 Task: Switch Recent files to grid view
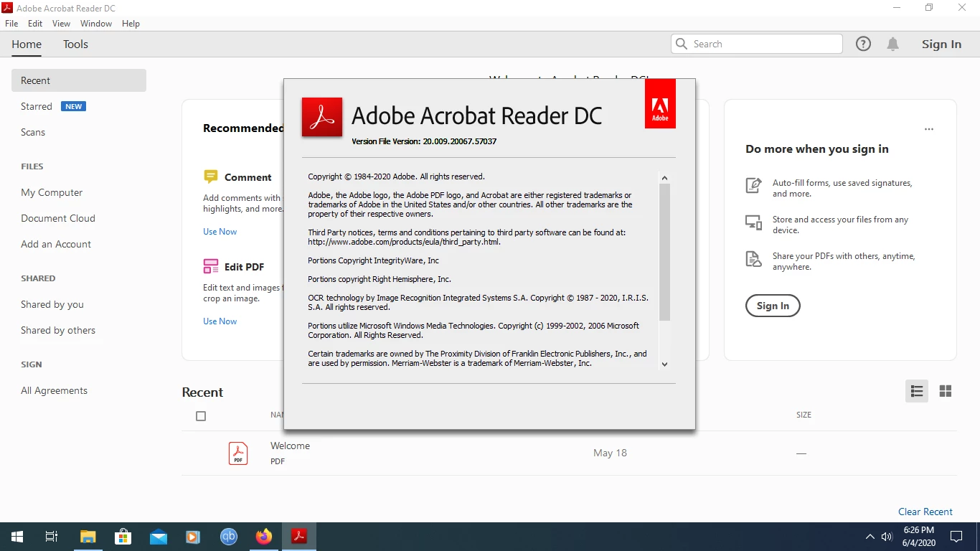point(946,391)
